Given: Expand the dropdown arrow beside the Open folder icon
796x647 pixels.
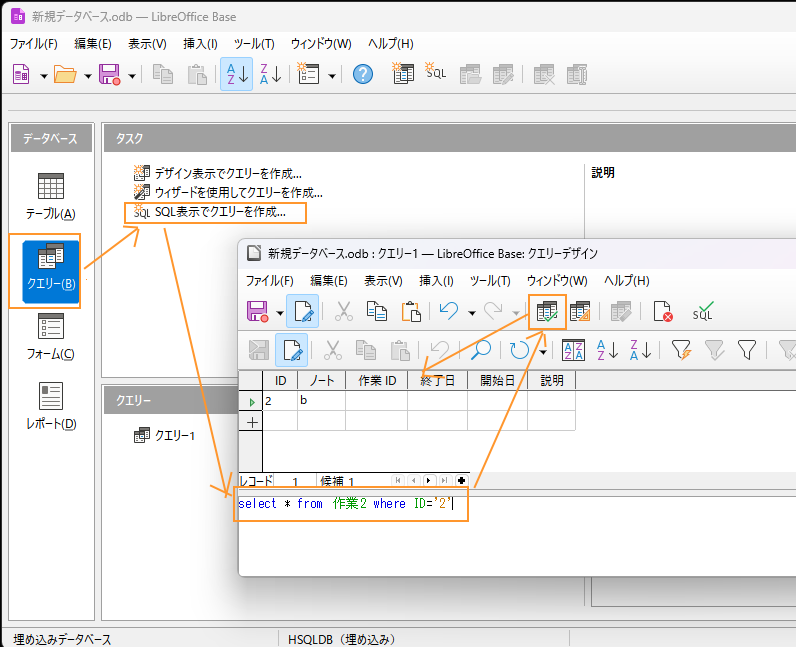Looking at the screenshot, I should pyautogui.click(x=88, y=76).
